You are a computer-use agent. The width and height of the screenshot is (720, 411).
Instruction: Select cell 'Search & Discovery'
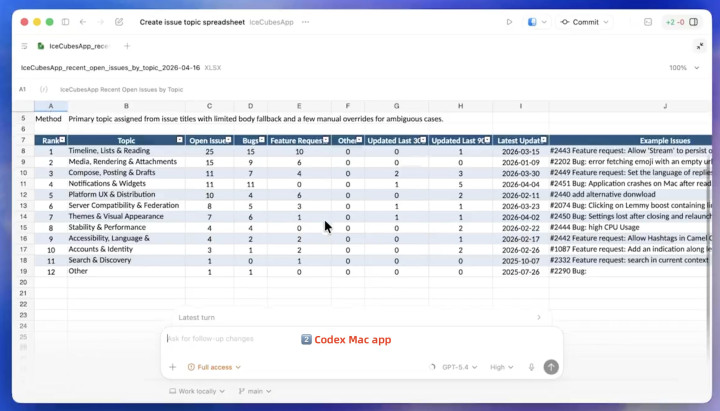point(126,260)
